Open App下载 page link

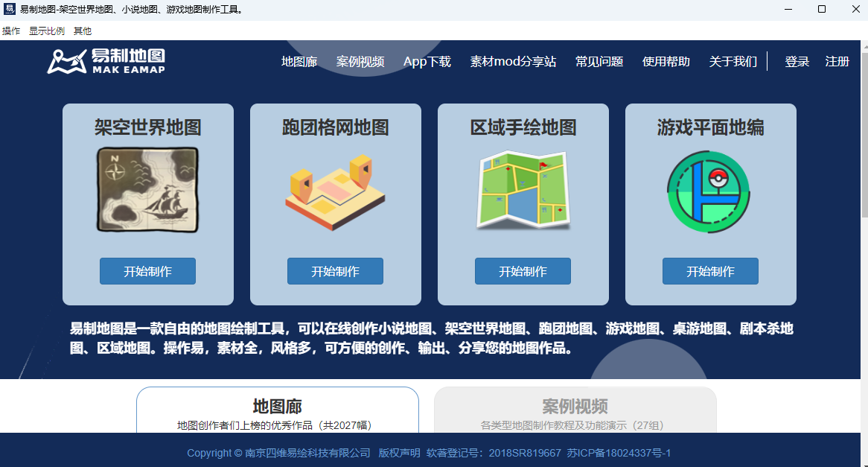coord(427,62)
